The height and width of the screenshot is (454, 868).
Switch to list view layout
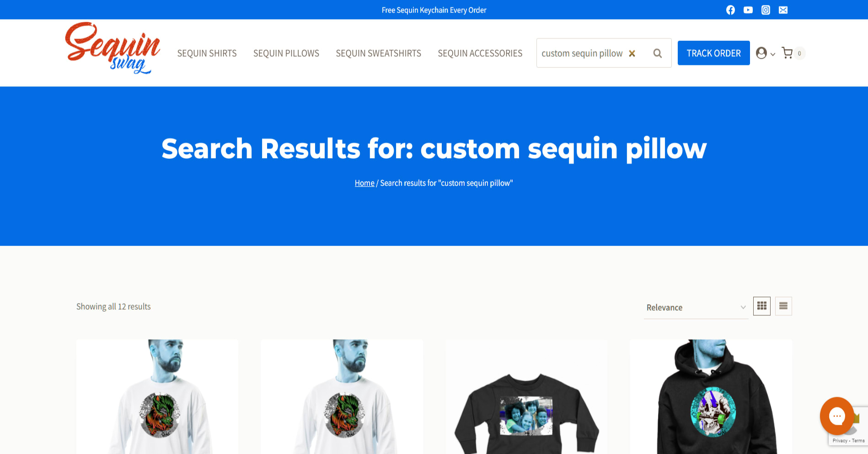click(x=783, y=306)
